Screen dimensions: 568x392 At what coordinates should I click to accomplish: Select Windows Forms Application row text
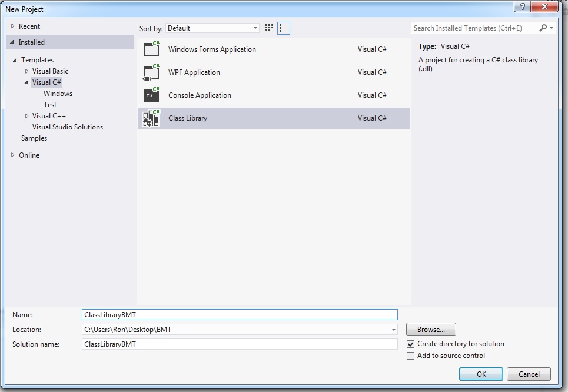click(212, 49)
